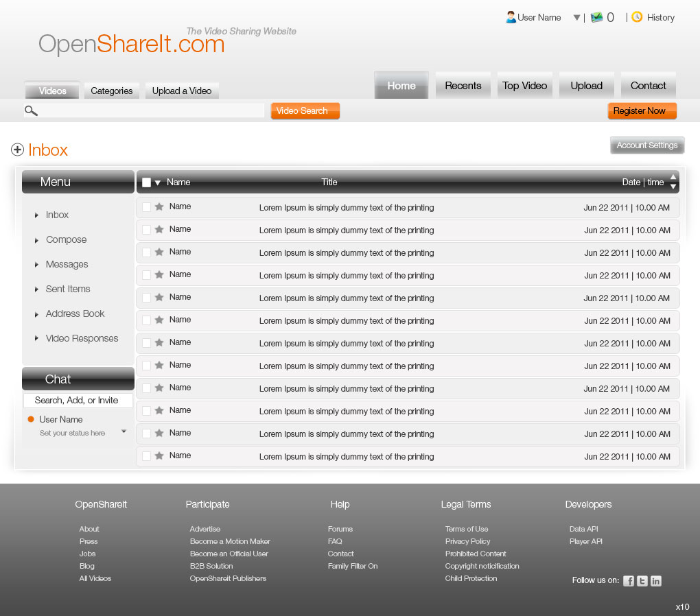Viewport: 700px width, 616px height.
Task: Open the Data API footer link
Action: (583, 529)
